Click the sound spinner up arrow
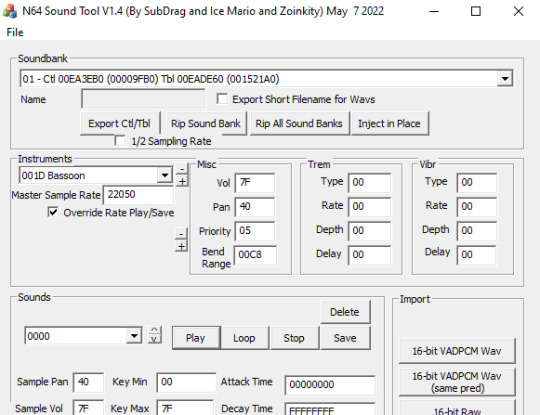 click(x=154, y=331)
